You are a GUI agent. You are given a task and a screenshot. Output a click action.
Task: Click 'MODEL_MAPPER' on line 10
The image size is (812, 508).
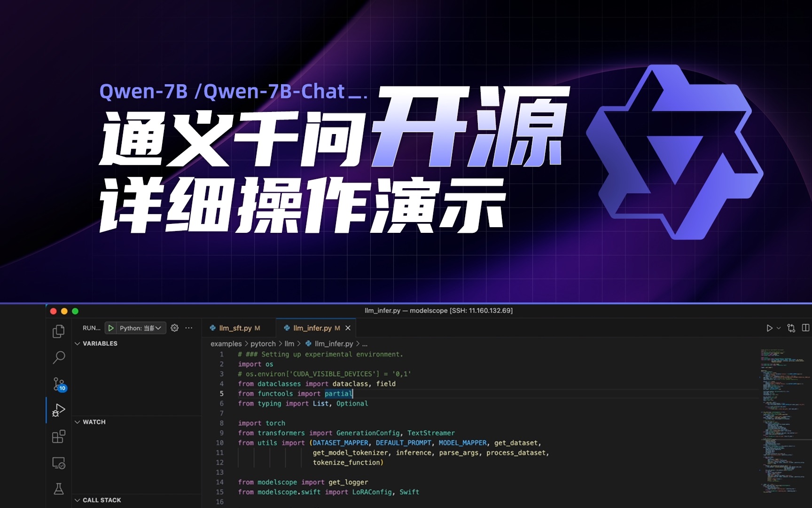pyautogui.click(x=463, y=443)
